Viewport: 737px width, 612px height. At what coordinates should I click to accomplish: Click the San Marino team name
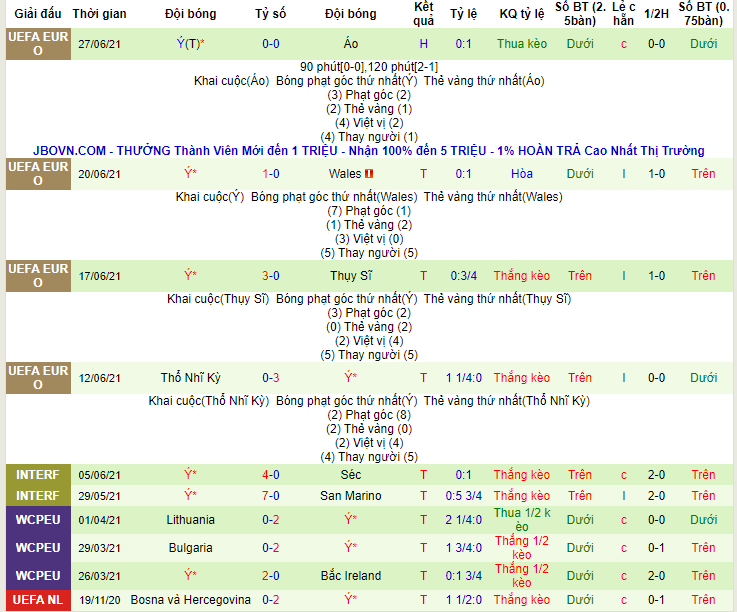[x=350, y=496]
